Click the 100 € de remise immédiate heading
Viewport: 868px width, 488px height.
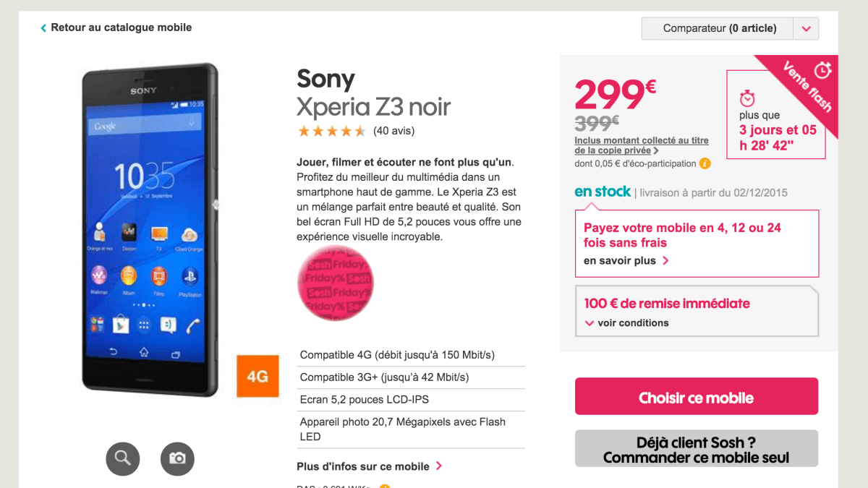pos(667,304)
